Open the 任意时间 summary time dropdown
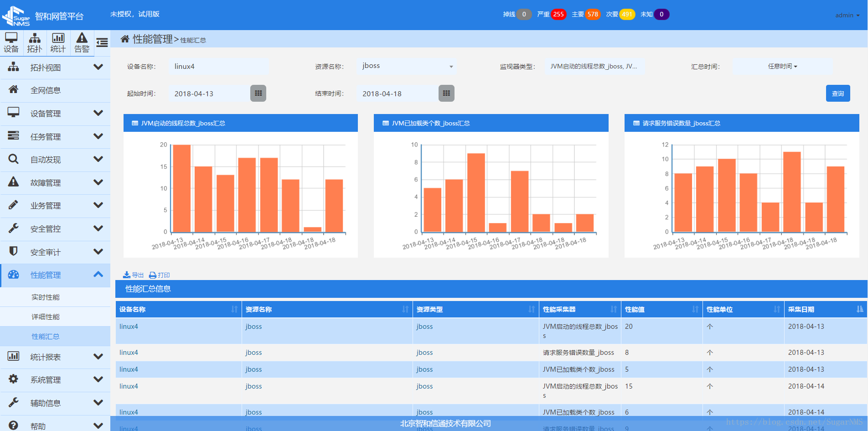Image resolution: width=868 pixels, height=431 pixels. [x=782, y=67]
